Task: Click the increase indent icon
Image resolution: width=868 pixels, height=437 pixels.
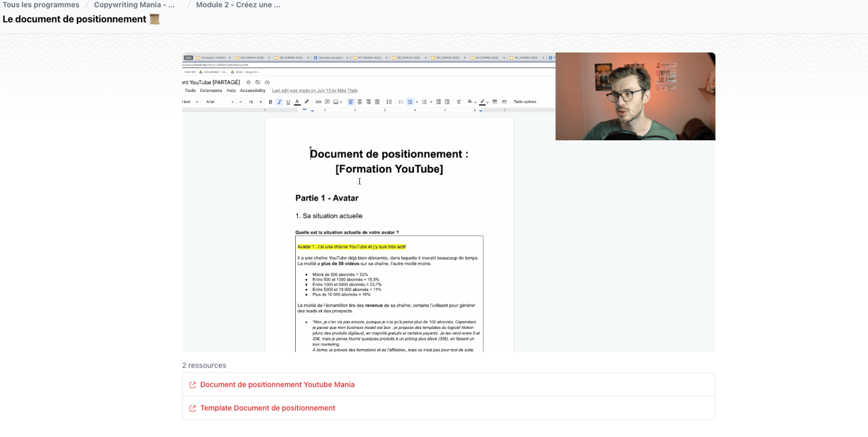Action: [x=447, y=102]
